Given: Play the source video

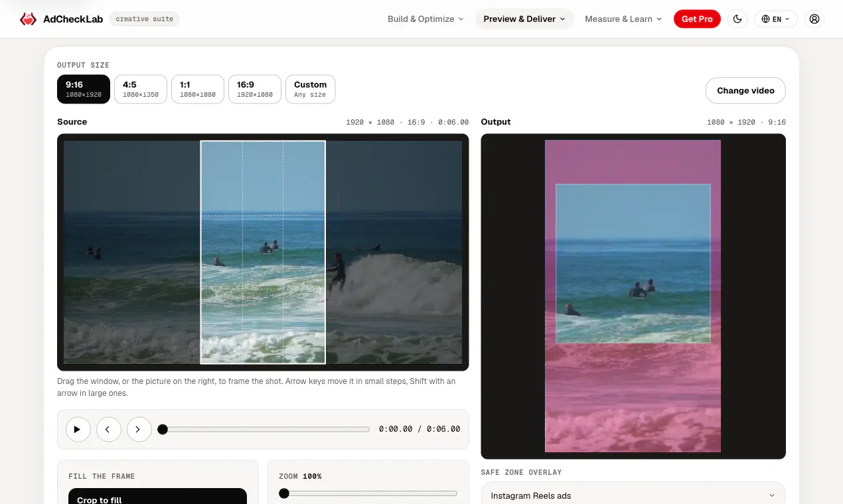Looking at the screenshot, I should [77, 429].
